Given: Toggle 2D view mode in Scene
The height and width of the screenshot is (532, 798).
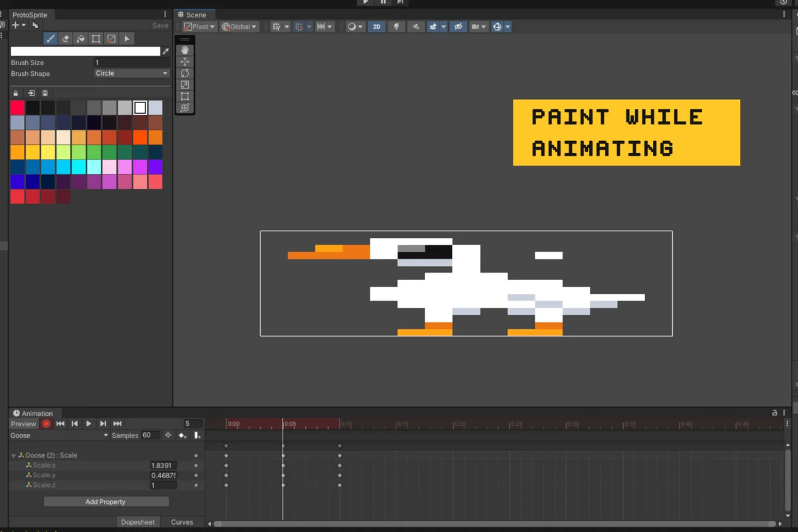Looking at the screenshot, I should (x=376, y=27).
